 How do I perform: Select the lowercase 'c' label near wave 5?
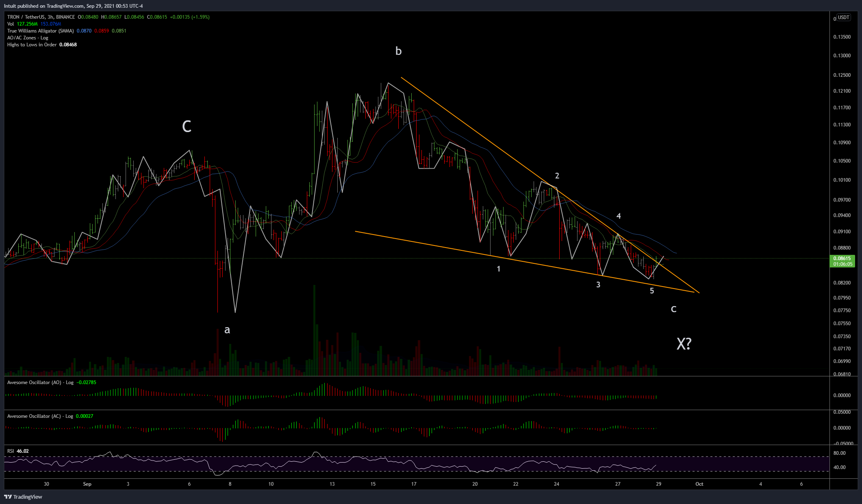[673, 309]
